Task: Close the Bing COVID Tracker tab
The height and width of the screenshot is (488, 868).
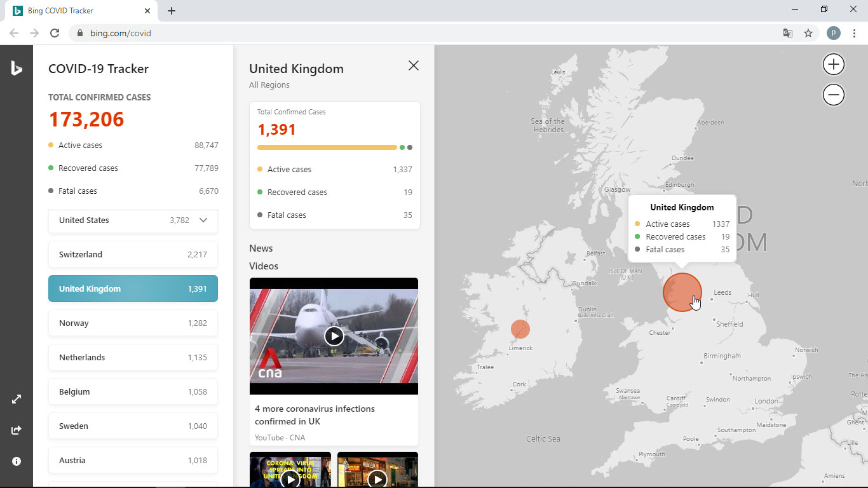Action: coord(147,11)
